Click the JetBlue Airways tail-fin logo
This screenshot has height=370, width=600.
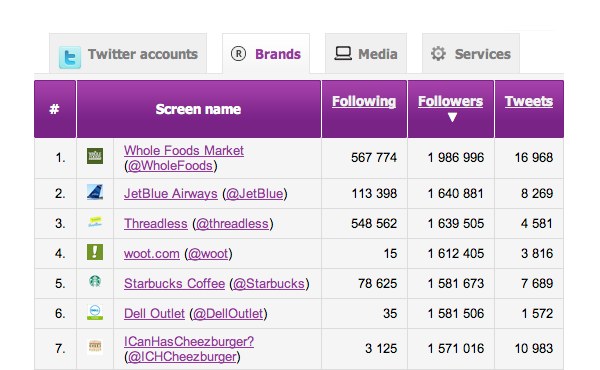tap(95, 192)
